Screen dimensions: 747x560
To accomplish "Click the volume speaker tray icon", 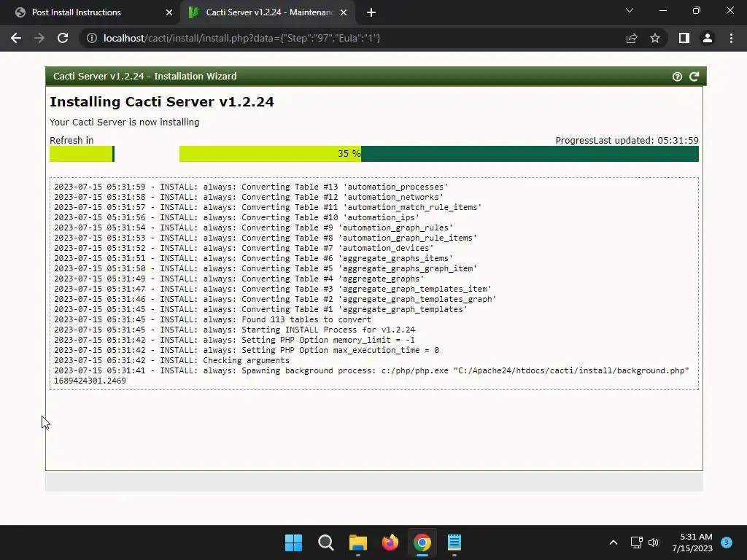I will [x=654, y=542].
